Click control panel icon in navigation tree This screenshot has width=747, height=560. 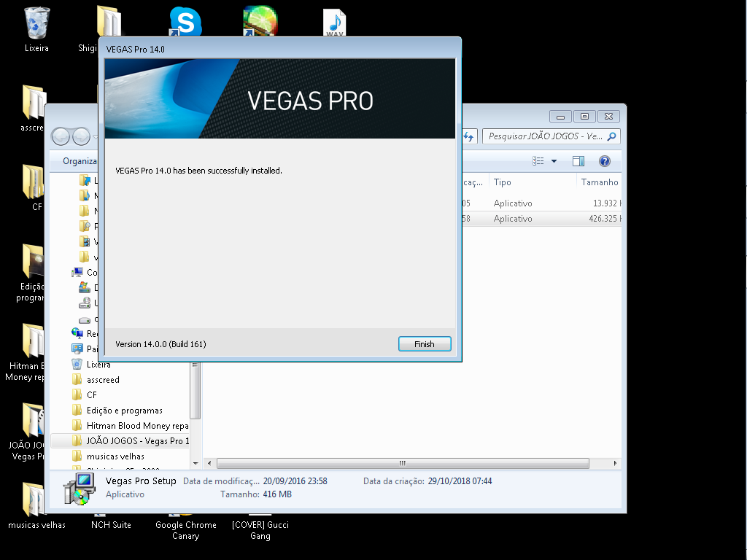(77, 349)
